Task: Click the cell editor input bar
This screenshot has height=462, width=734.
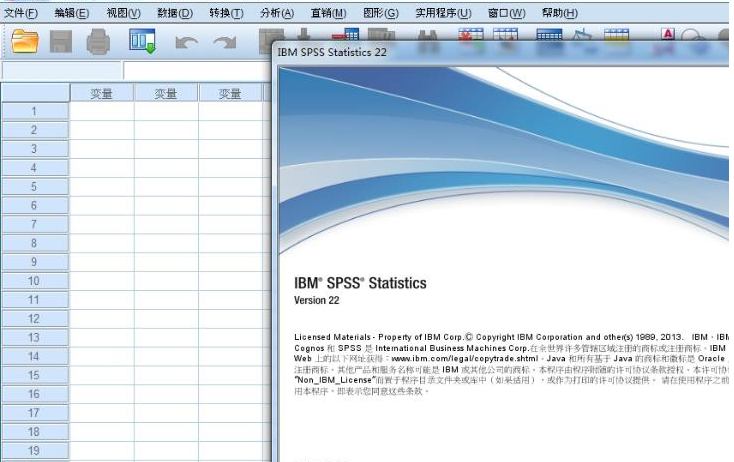Action: 197,71
